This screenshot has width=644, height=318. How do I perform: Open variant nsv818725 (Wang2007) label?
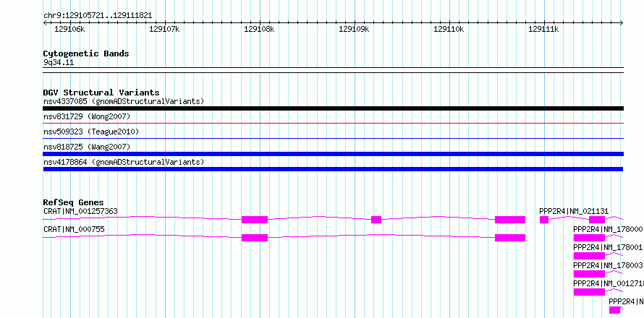point(87,147)
